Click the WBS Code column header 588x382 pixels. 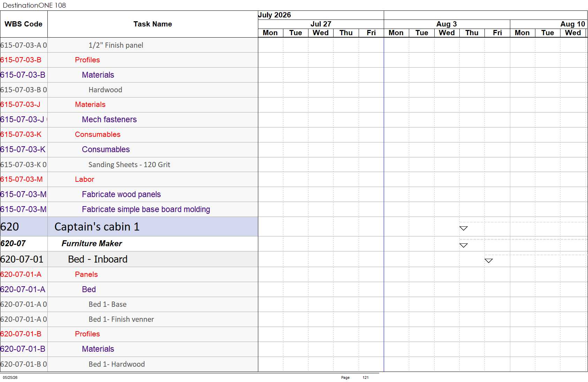click(x=23, y=24)
